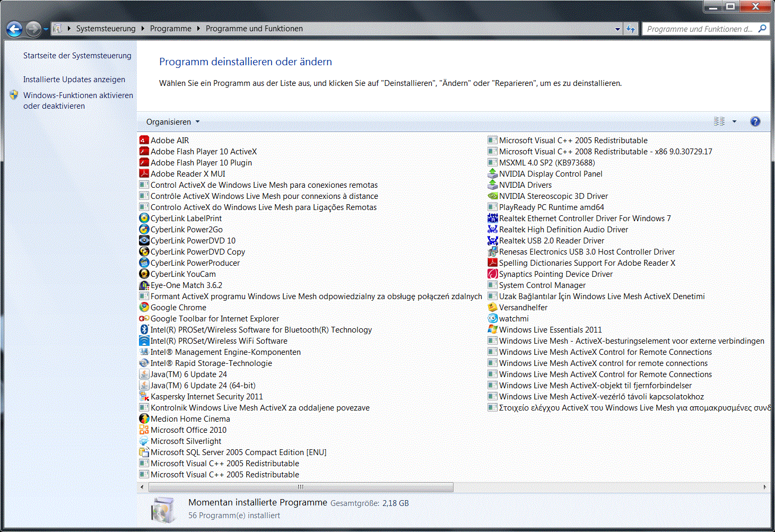Click Systemsteuerung in the address breadcrumb
775x532 pixels.
tap(106, 29)
